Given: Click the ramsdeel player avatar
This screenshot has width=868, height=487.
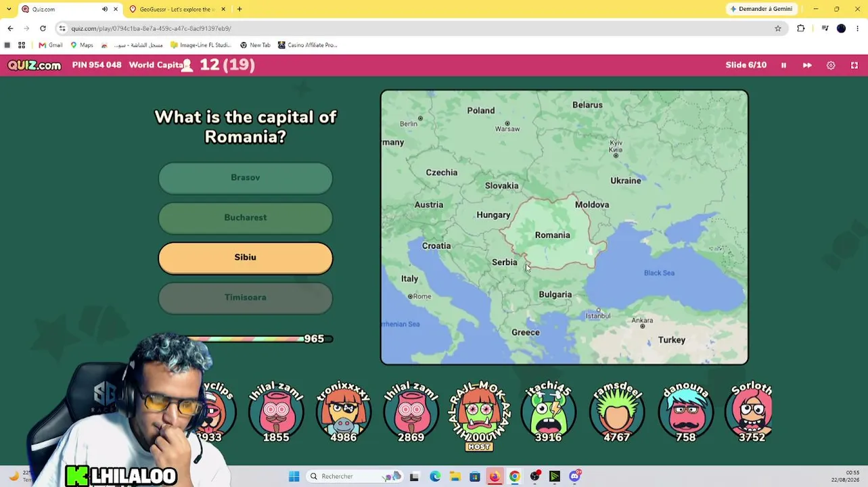Looking at the screenshot, I should [616, 413].
